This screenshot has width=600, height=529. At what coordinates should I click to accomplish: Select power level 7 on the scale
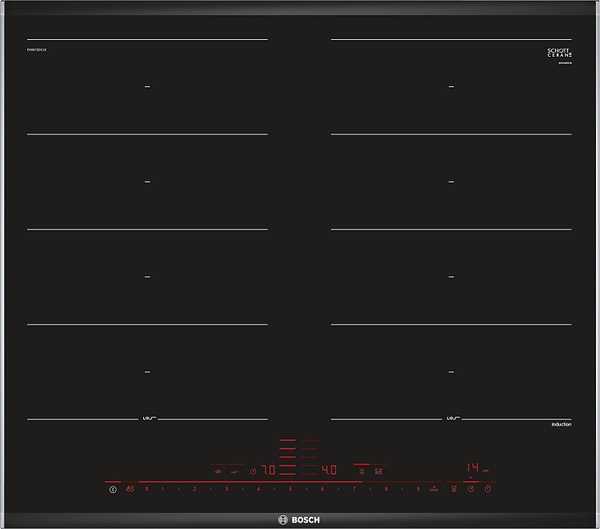click(x=354, y=489)
